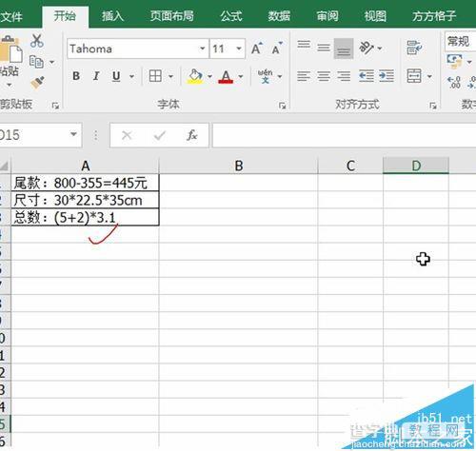Image resolution: width=476 pixels, height=451 pixels.
Task: Click the Format Painter brush icon
Action: click(x=37, y=82)
